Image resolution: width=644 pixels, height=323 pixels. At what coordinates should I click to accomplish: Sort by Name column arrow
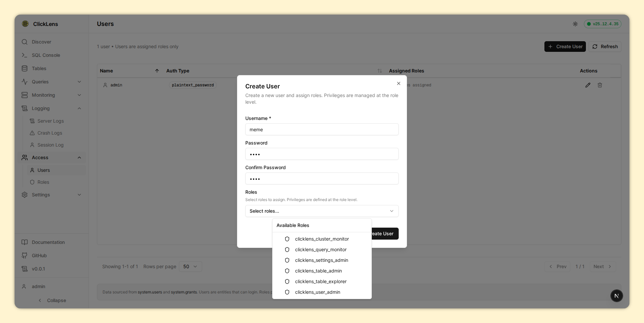click(157, 71)
